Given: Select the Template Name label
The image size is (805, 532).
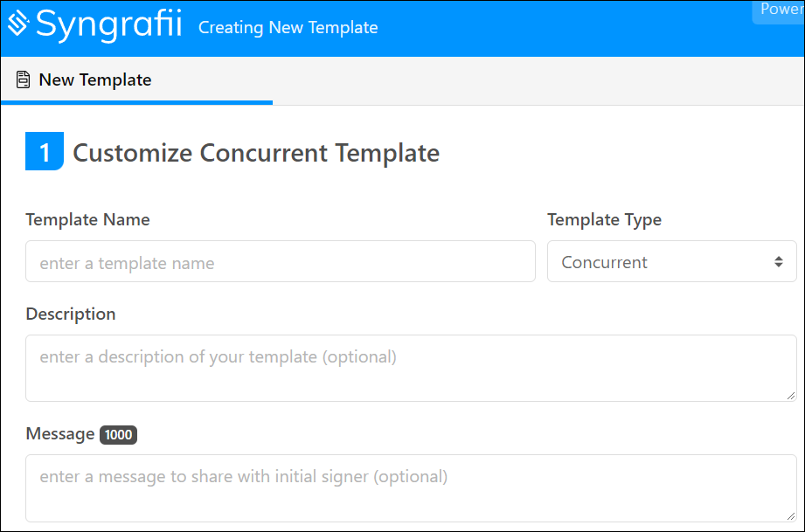Looking at the screenshot, I should pyautogui.click(x=87, y=219).
